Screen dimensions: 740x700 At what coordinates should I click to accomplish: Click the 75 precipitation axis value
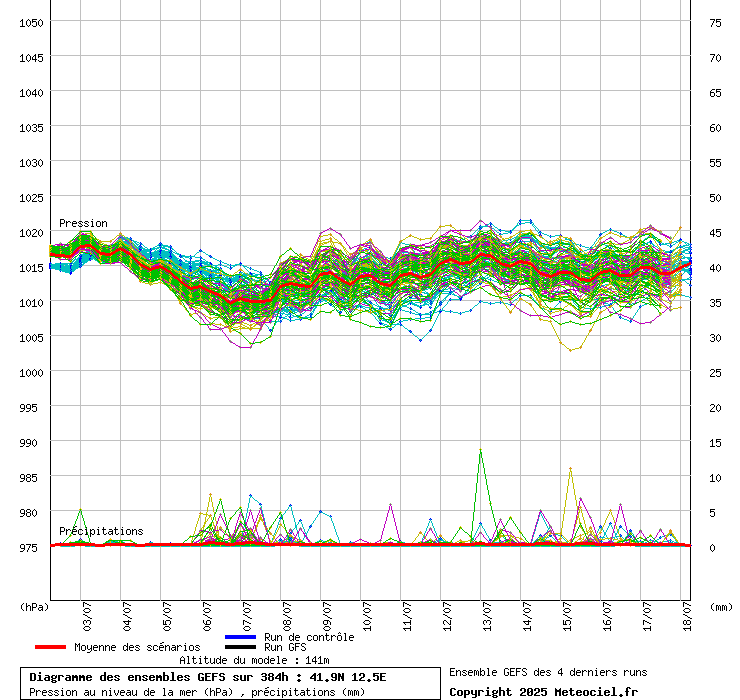[x=715, y=23]
